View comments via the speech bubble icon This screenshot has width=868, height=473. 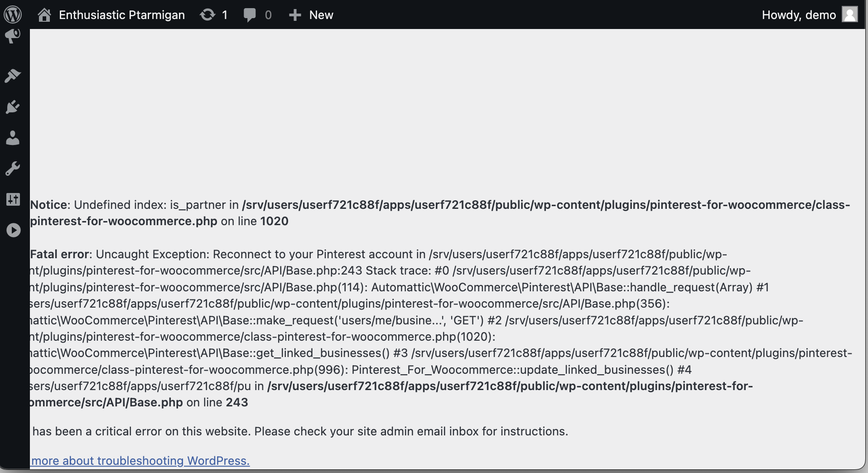[x=251, y=14]
